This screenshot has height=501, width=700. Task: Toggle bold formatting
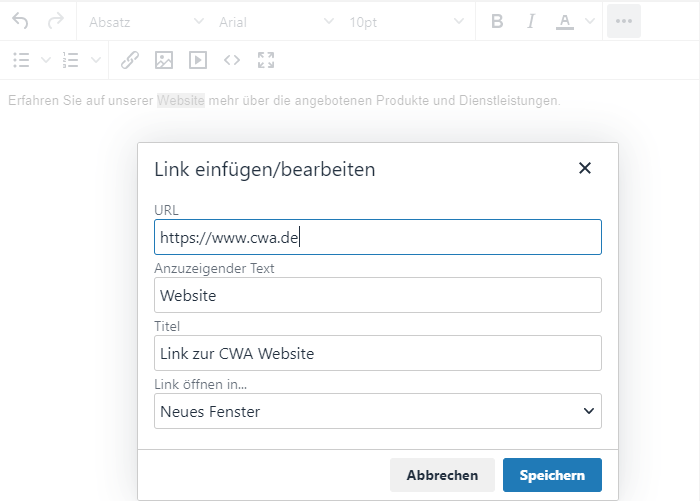(498, 21)
